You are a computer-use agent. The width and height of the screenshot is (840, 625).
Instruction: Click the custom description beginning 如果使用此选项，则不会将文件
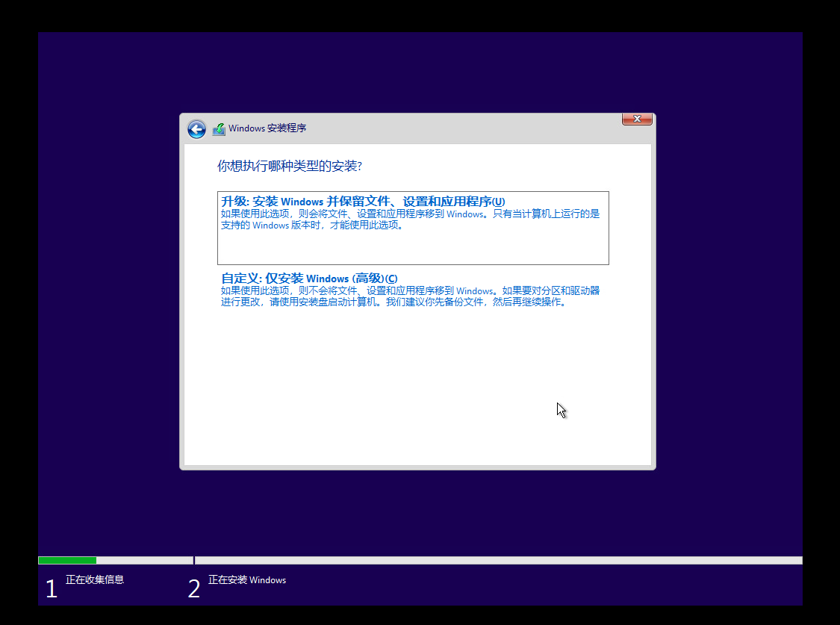pyautogui.click(x=411, y=296)
